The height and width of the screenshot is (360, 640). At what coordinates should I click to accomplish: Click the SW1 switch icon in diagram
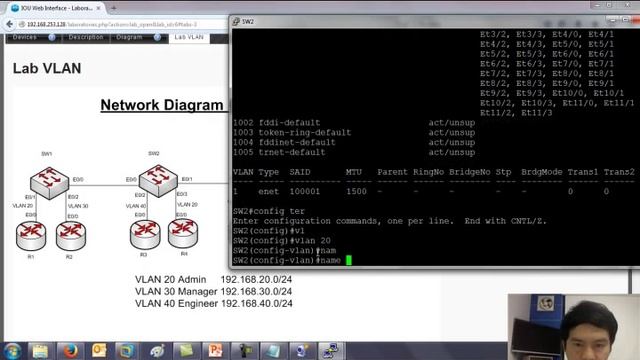click(x=49, y=183)
